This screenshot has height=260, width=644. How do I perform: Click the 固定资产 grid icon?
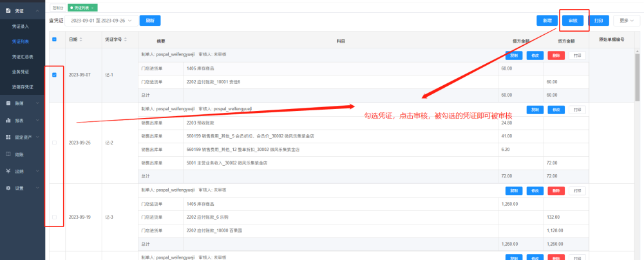click(8, 137)
